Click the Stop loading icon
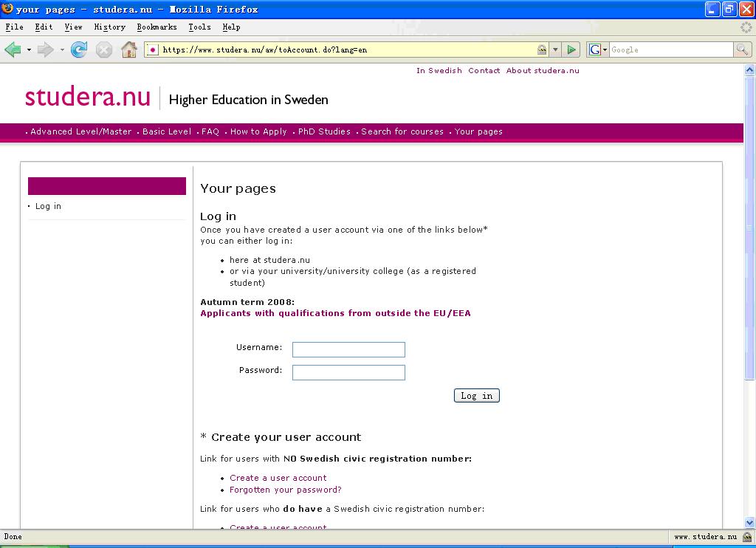 (103, 49)
